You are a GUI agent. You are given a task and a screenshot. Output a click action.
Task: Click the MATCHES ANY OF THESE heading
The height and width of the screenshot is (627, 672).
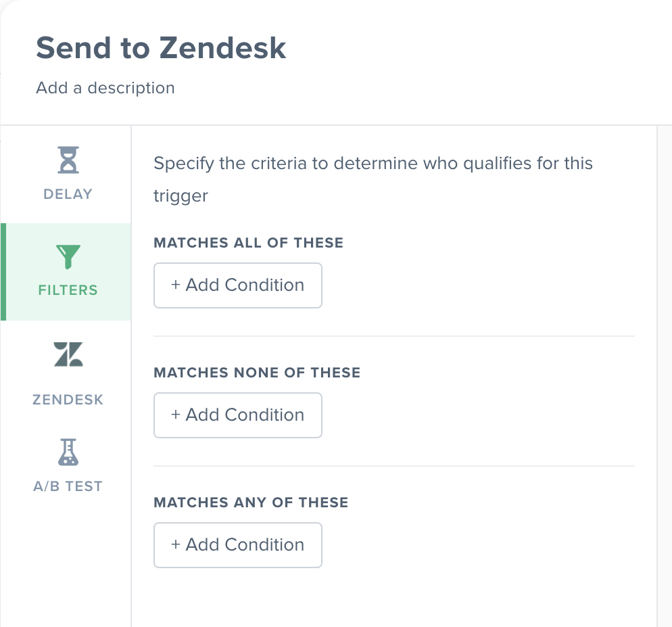(251, 503)
